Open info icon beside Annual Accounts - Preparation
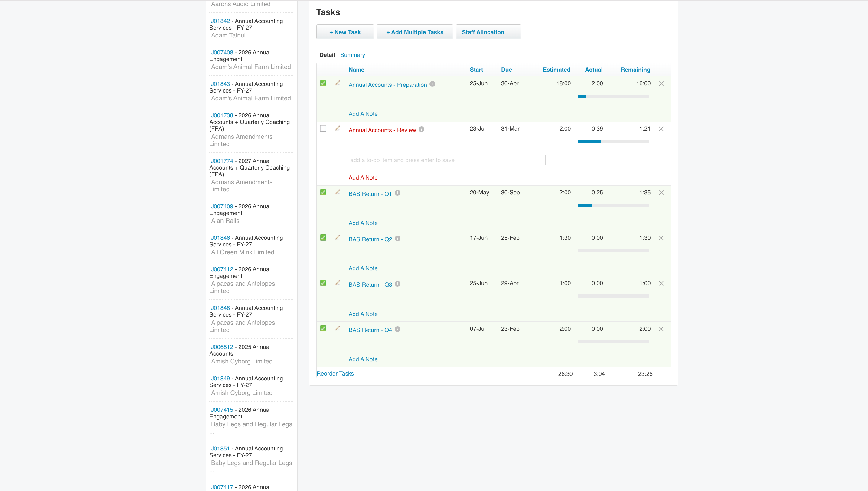The width and height of the screenshot is (868, 491). point(432,84)
